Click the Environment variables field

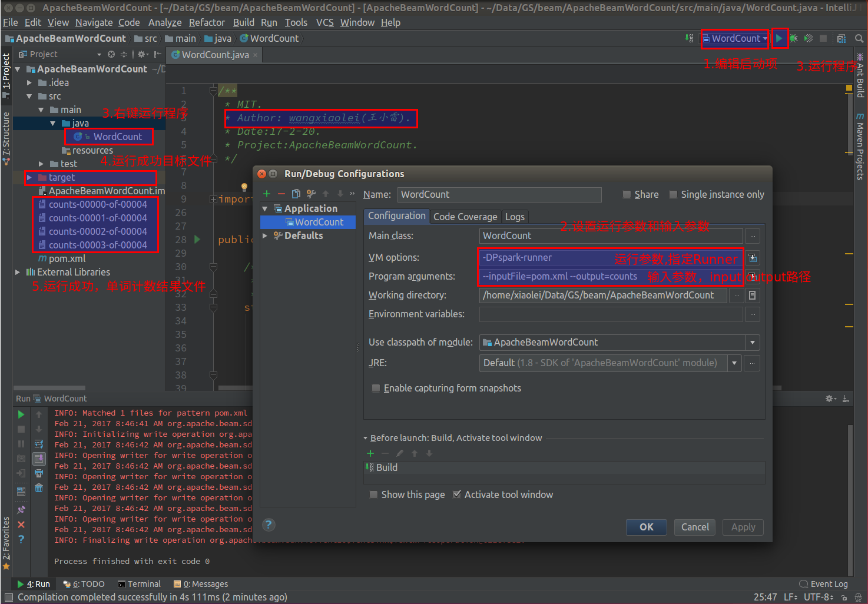click(611, 314)
